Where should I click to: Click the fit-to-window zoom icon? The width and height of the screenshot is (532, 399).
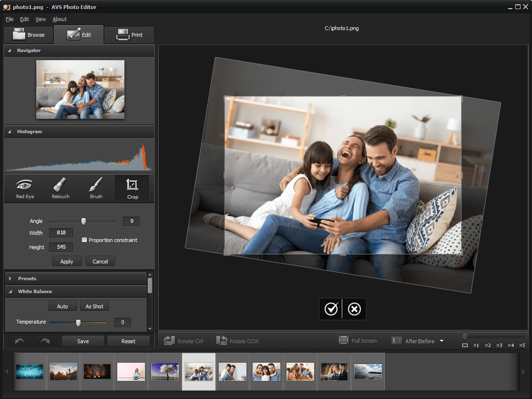tap(465, 346)
